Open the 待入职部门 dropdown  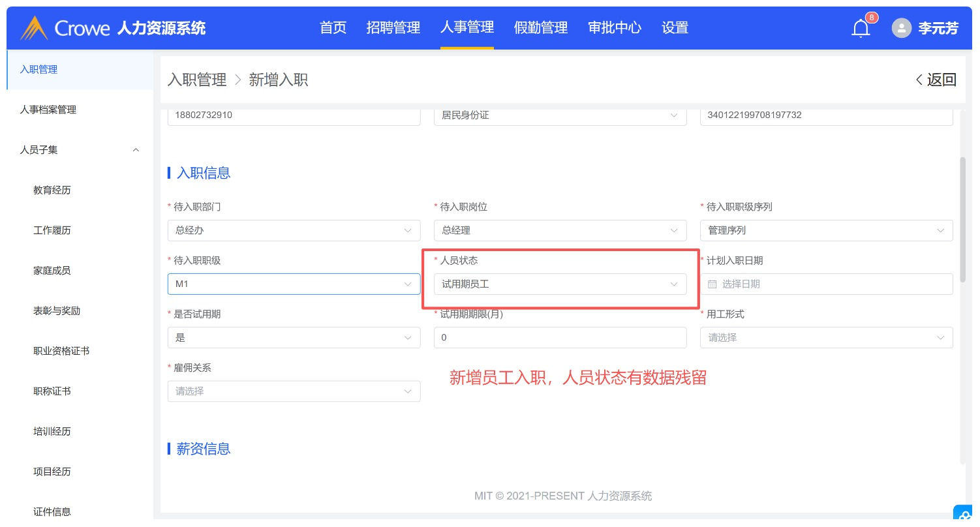294,230
